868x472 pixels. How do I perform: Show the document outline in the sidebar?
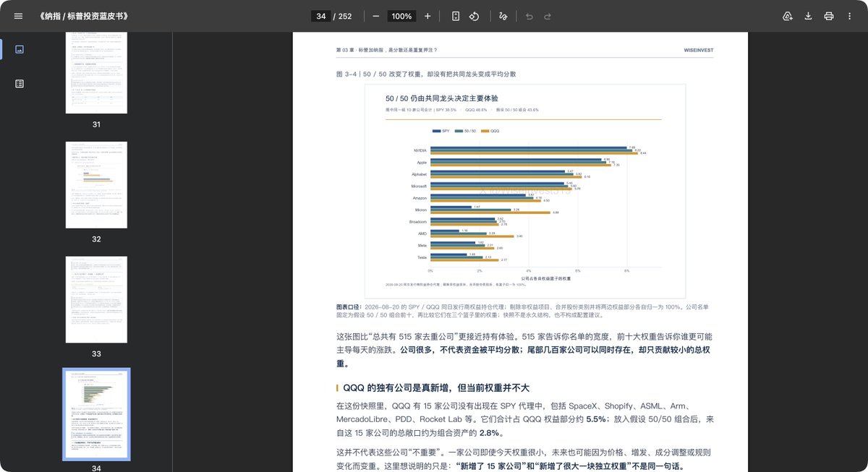click(x=20, y=84)
